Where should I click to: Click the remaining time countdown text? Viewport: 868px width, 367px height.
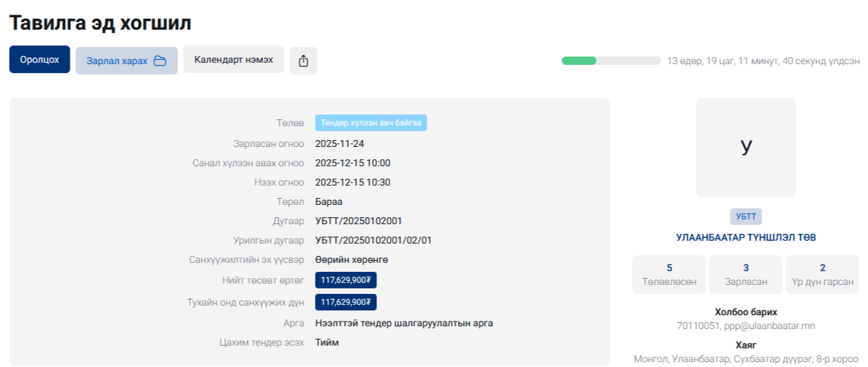pos(763,61)
